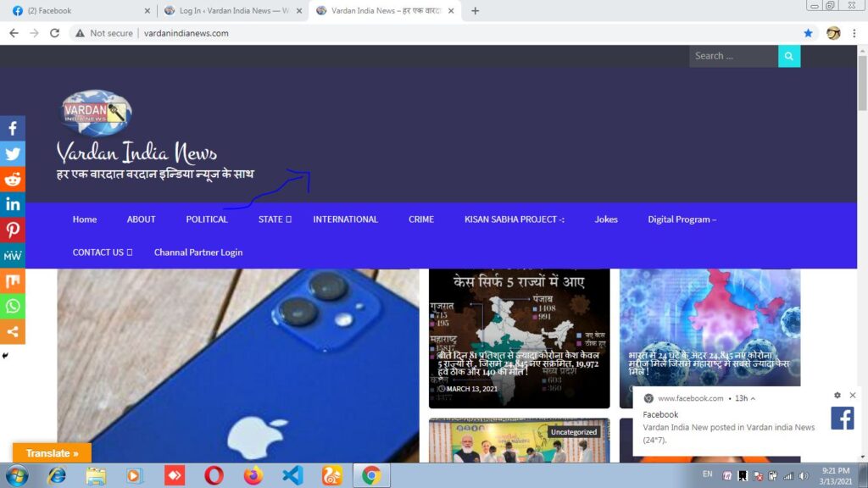Launch Internet Explorer from the taskbar

57,476
